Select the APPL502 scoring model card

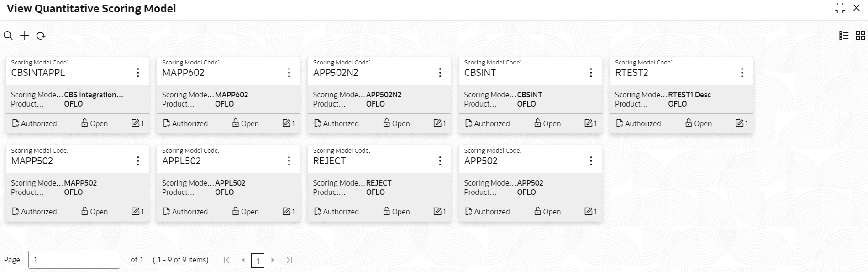(228, 183)
